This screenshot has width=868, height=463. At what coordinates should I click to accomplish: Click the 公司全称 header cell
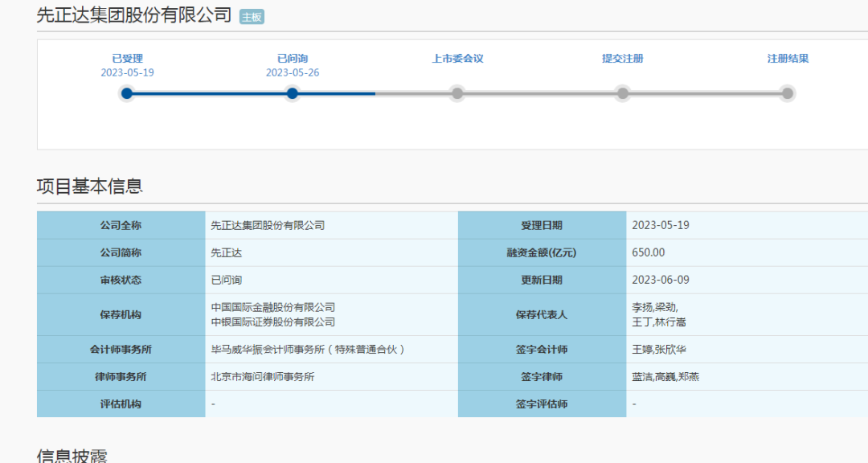tap(121, 225)
